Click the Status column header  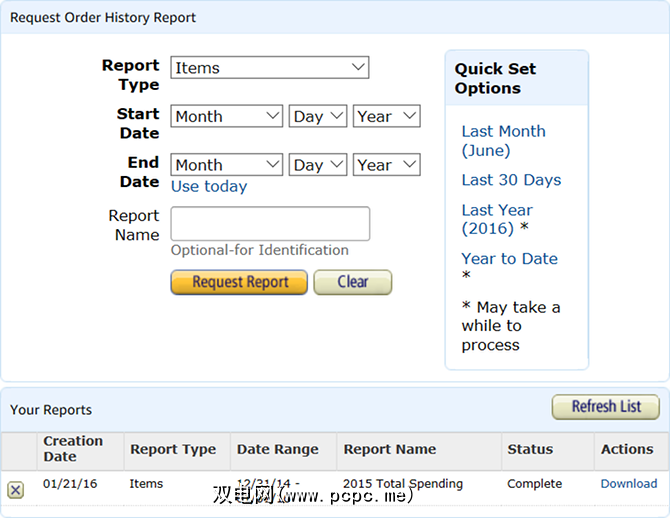point(530,450)
